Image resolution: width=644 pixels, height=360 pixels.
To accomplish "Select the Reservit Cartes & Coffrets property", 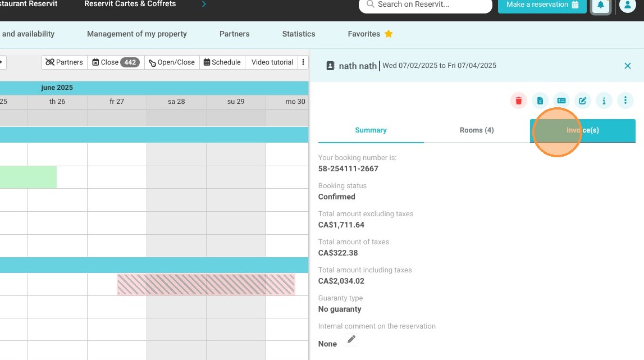I will pyautogui.click(x=130, y=4).
